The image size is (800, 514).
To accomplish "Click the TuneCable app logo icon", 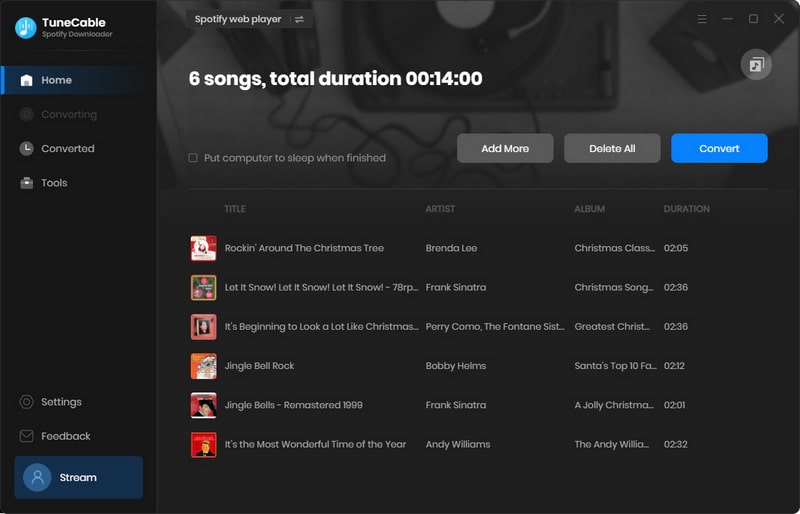I will 26,28.
